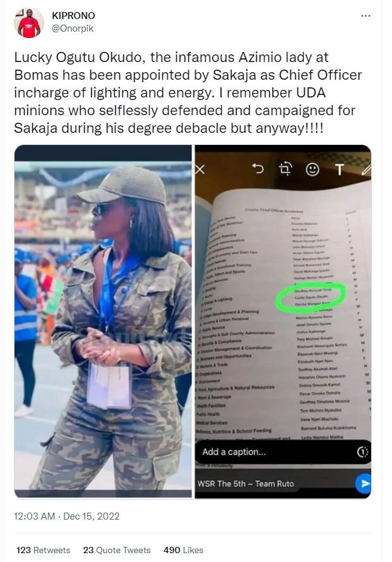The image size is (392, 562).
Task: Open the camouflage outfit woman photo
Action: [103, 321]
